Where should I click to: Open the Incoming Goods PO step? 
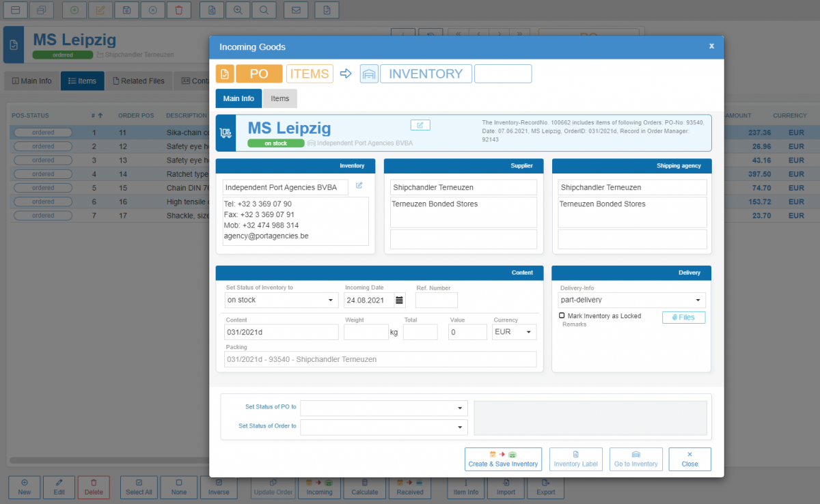click(x=258, y=73)
